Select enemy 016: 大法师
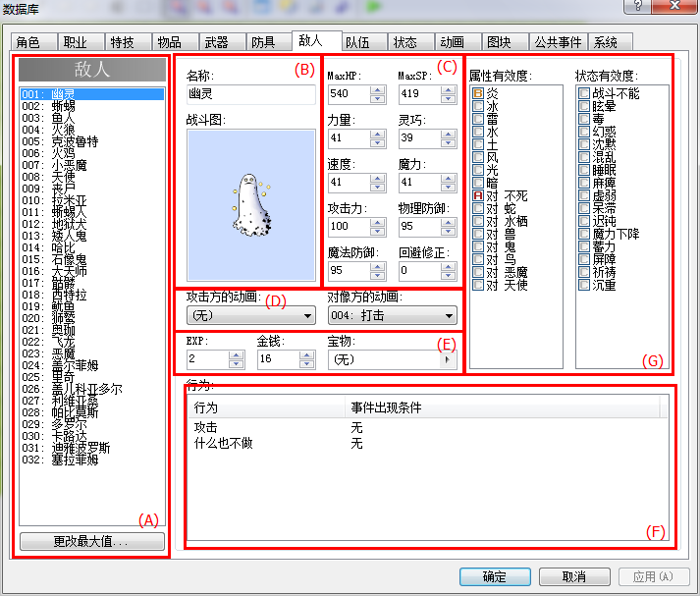Image resolution: width=700 pixels, height=596 pixels. (x=92, y=271)
